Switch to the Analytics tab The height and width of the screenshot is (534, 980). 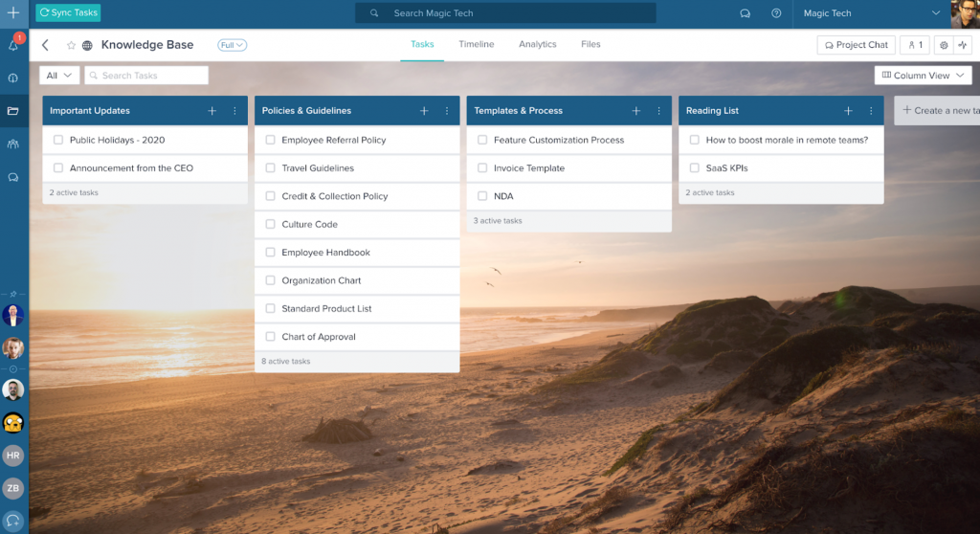click(x=538, y=44)
